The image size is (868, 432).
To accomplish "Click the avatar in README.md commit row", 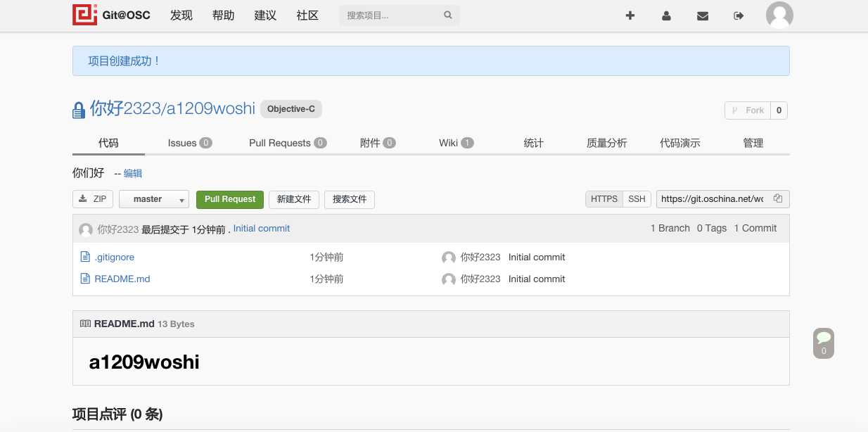I will tap(449, 279).
